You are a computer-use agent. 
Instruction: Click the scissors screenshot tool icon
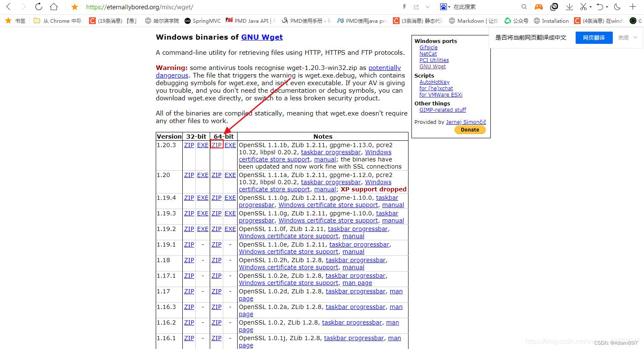click(x=583, y=7)
